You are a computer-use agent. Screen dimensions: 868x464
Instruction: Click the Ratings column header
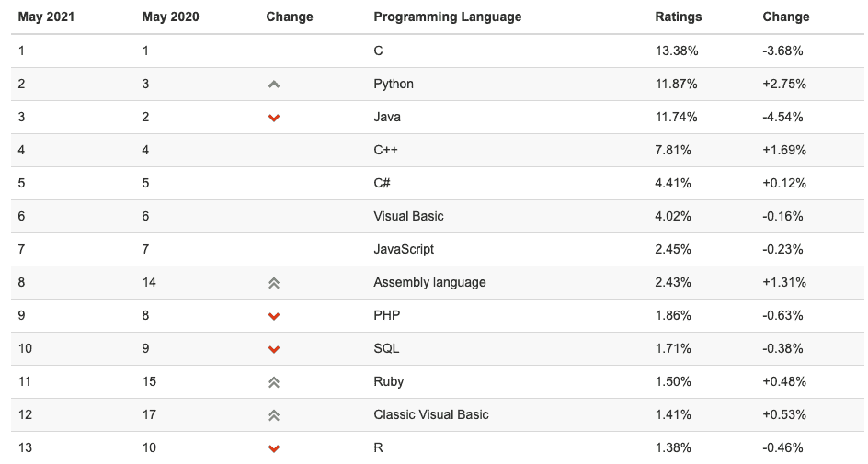(x=679, y=17)
